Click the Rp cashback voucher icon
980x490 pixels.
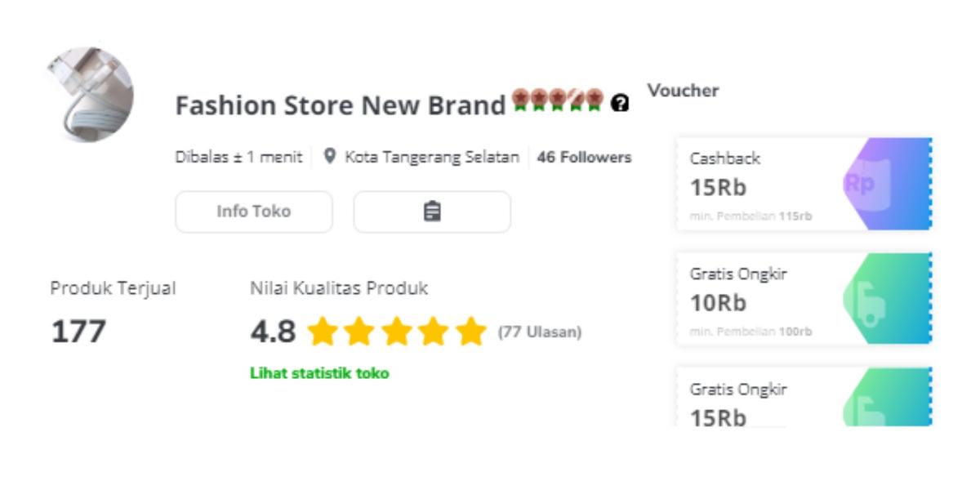[860, 184]
